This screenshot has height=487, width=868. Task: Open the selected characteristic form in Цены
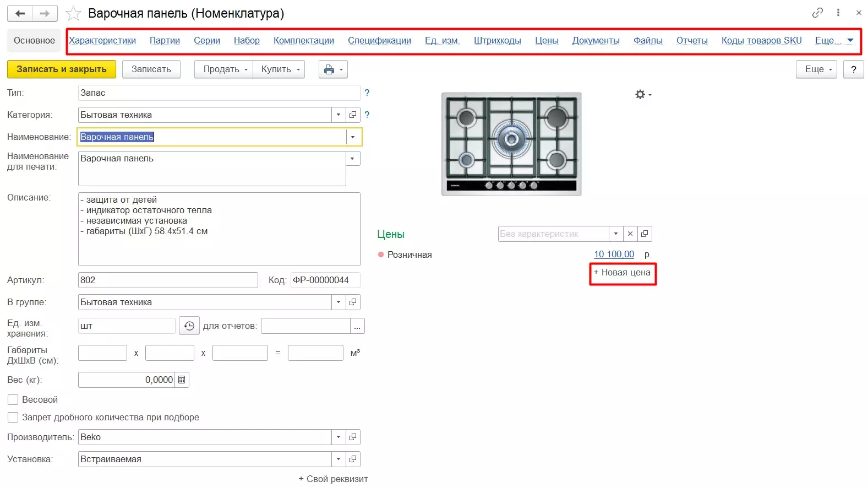click(645, 234)
